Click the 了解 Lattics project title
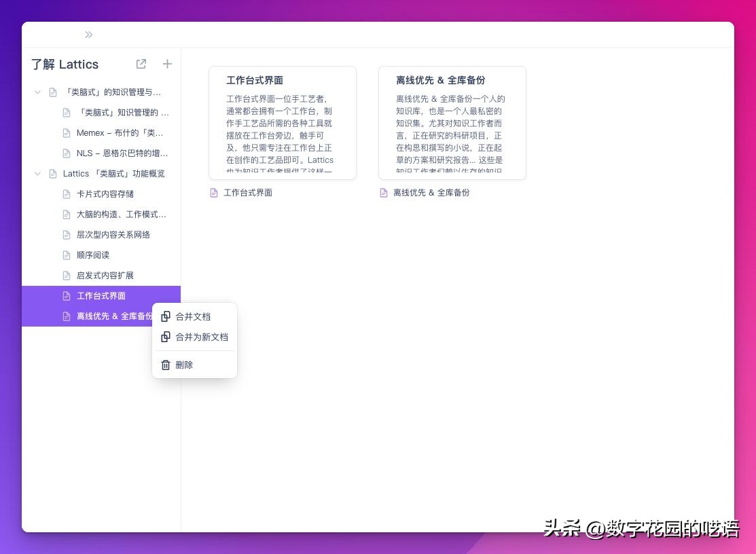The height and width of the screenshot is (554, 756). pyautogui.click(x=65, y=64)
